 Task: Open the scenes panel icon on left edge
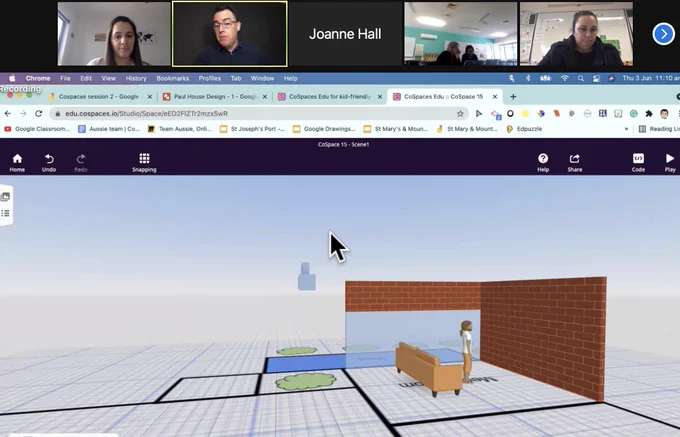(6, 197)
